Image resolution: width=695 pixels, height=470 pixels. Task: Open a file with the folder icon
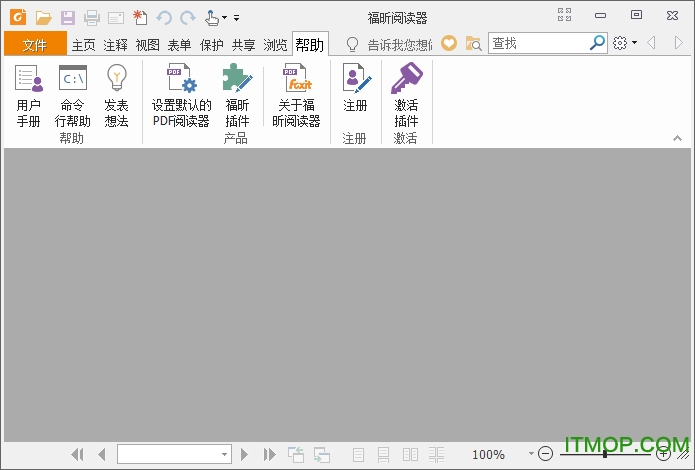(43, 18)
